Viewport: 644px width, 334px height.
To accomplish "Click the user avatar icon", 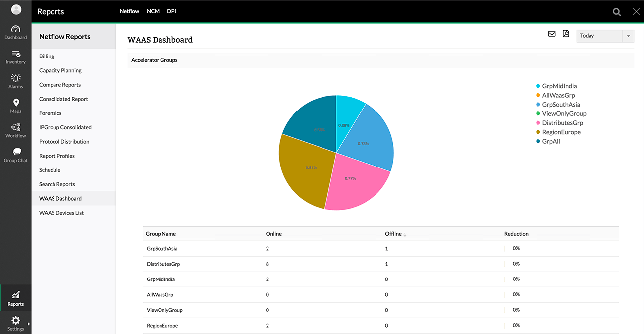I will coord(16,9).
